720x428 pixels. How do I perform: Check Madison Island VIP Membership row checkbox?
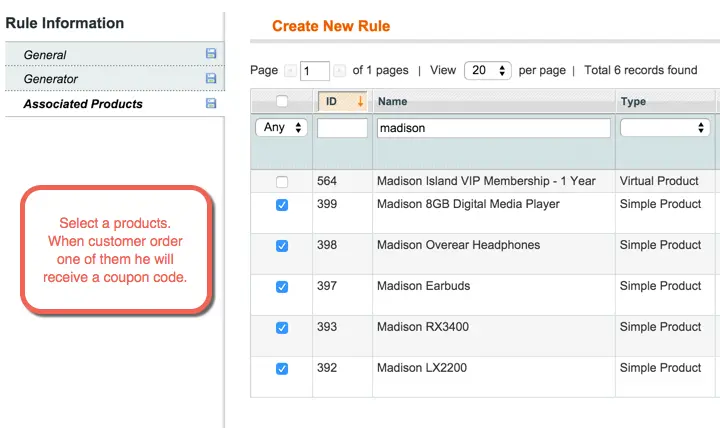(x=282, y=182)
